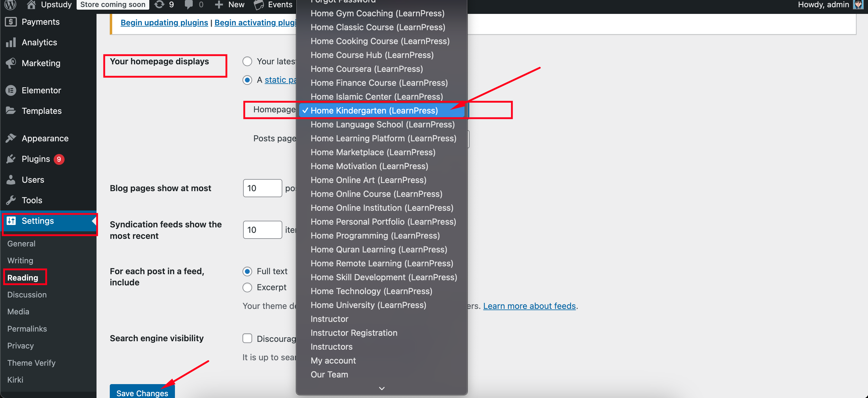Expand dropdown list with bottom chevron

tap(382, 389)
